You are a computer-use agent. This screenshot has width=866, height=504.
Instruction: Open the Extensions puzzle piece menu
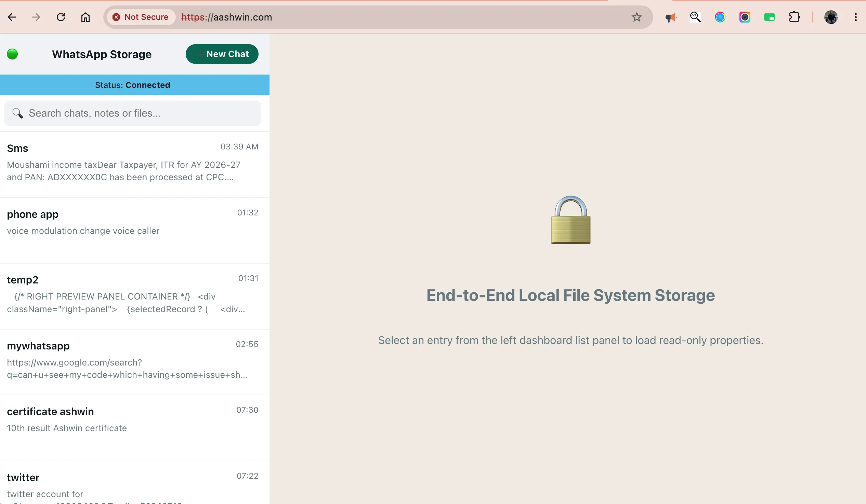coord(794,17)
